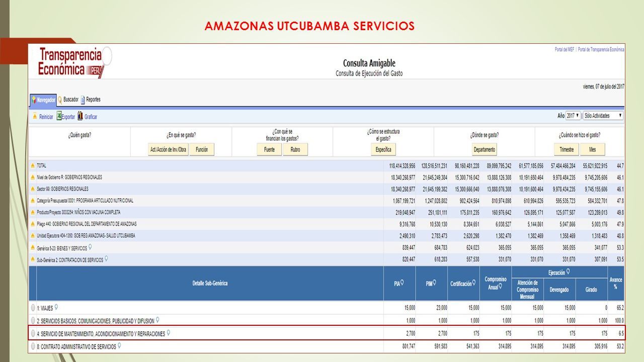Click the Específica button
Screen dimensions: 644x362
coord(383,149)
